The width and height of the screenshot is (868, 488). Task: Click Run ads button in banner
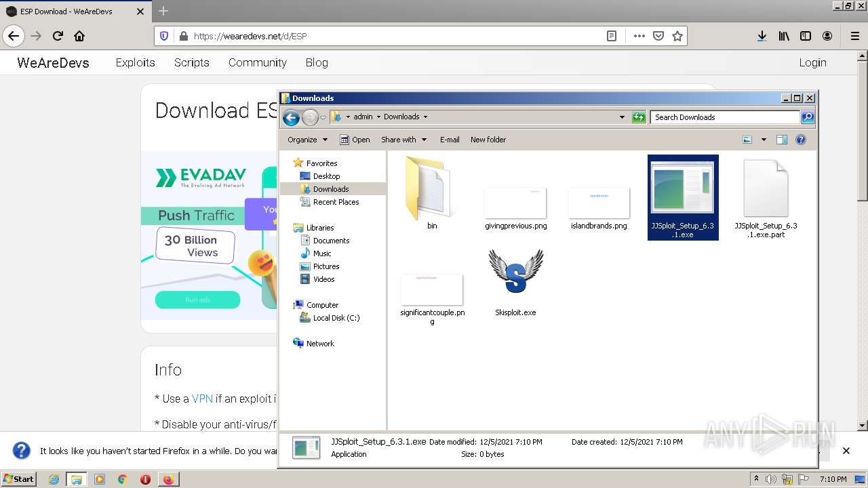[197, 300]
